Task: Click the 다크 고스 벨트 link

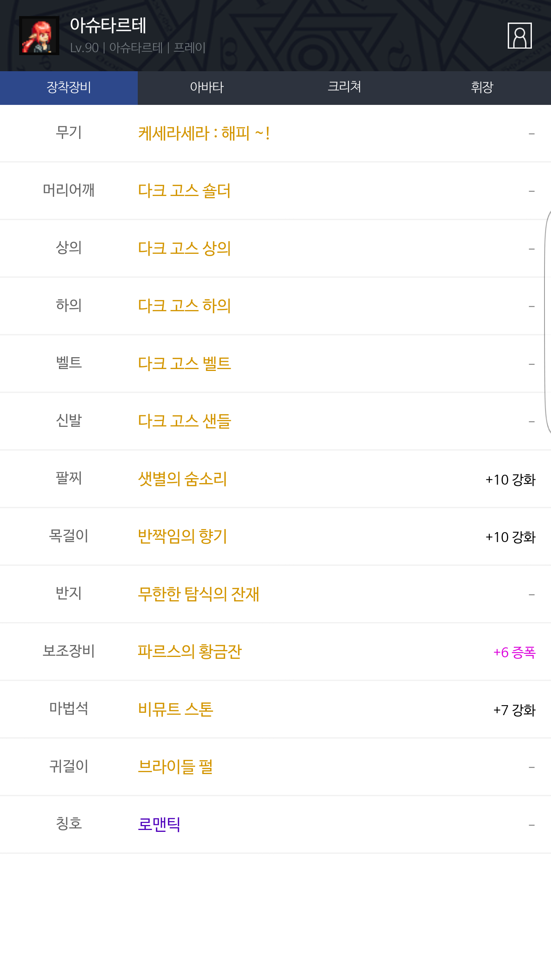Action: coord(184,363)
